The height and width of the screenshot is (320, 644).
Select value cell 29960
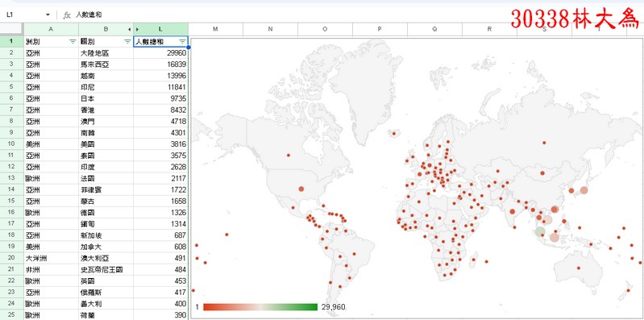pyautogui.click(x=161, y=53)
